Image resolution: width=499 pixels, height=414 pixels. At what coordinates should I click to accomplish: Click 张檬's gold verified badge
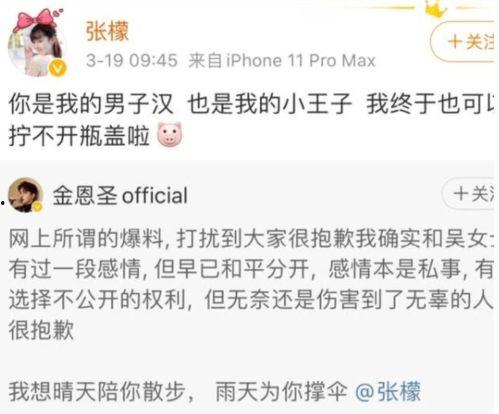[x=58, y=68]
